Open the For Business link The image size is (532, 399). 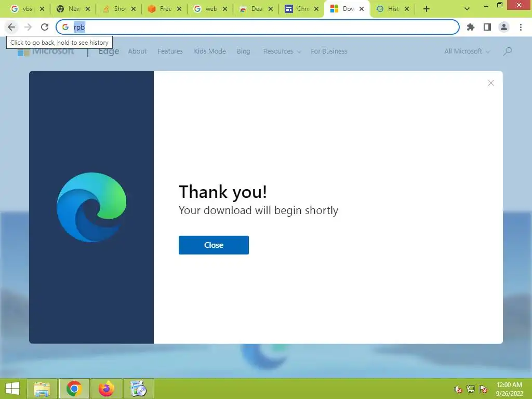329,51
